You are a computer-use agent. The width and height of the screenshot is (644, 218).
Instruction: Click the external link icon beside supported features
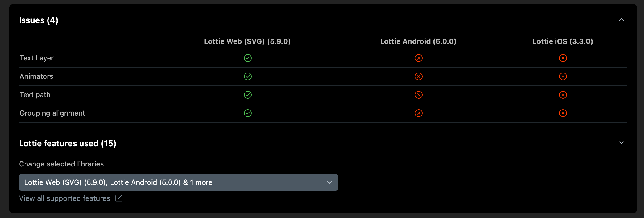119,198
